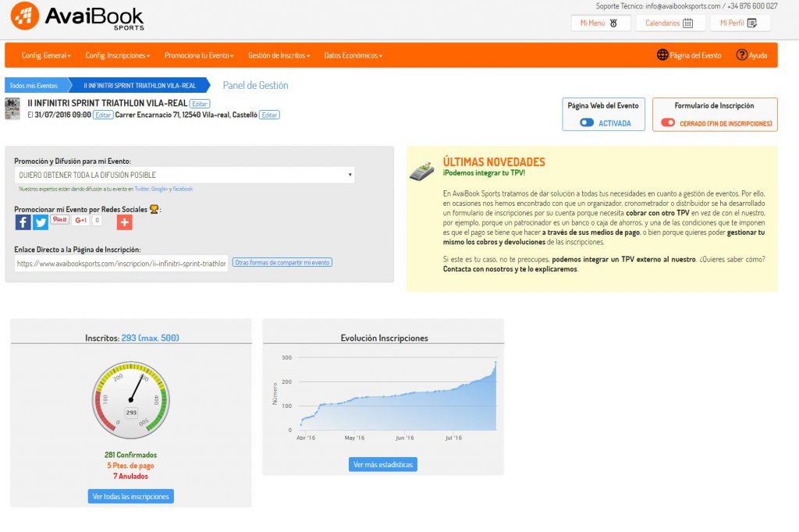
Task: Click the direct inscription link field
Action: click(122, 264)
